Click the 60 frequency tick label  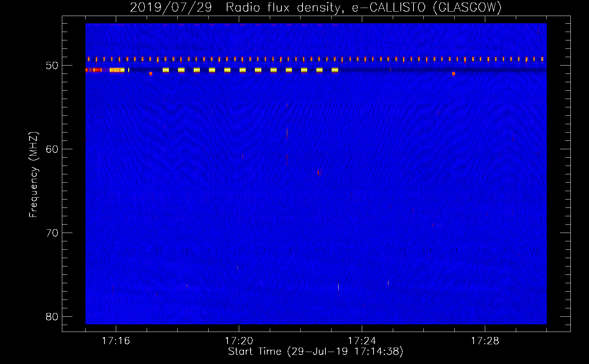pos(52,149)
